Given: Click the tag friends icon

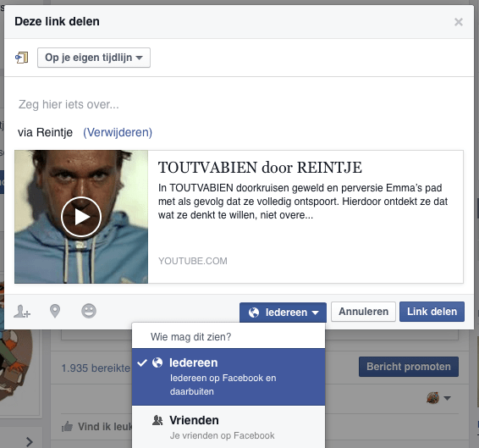Looking at the screenshot, I should pyautogui.click(x=22, y=312).
